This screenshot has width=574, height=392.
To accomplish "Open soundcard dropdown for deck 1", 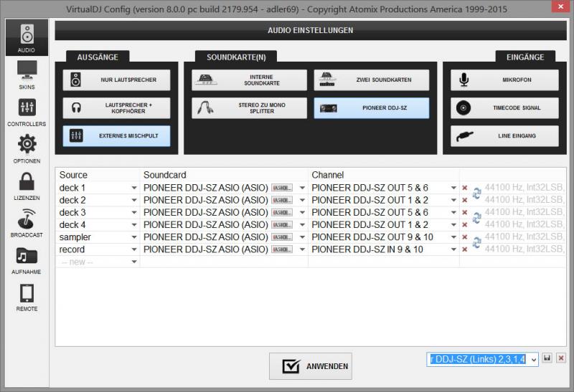I will (x=302, y=188).
